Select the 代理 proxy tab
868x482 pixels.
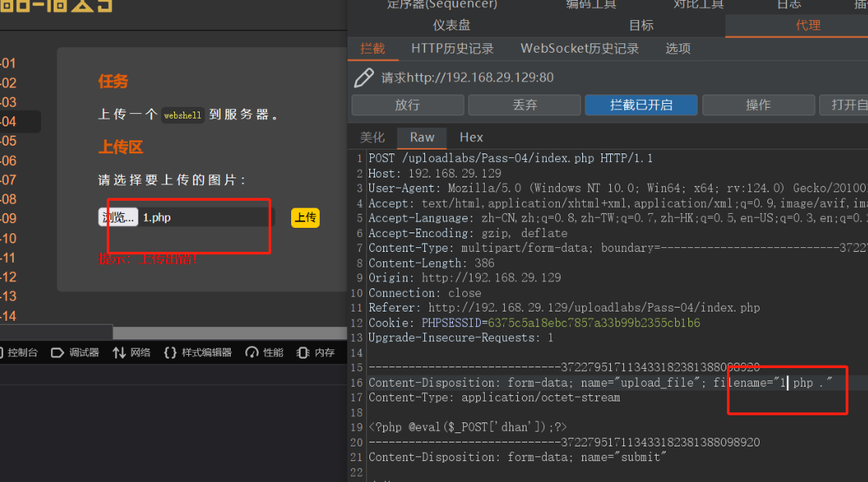click(808, 26)
